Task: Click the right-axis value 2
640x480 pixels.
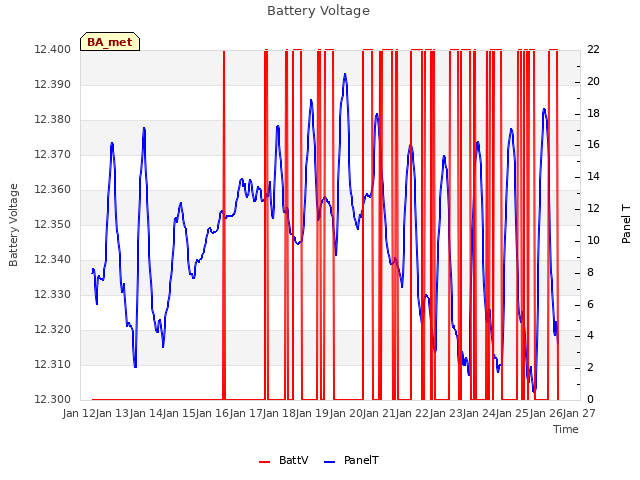Action: (x=591, y=368)
